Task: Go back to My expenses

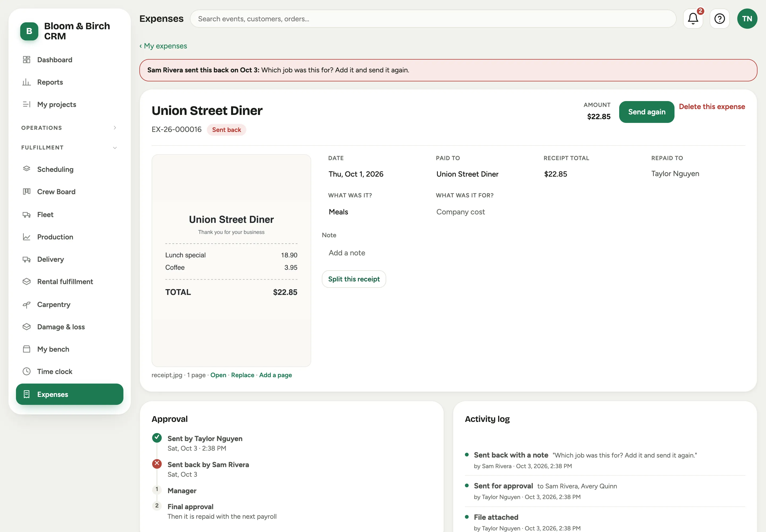Action: point(163,46)
